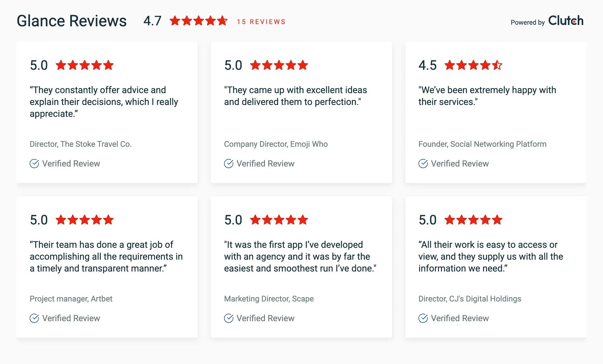Click the half star in 4.5 rating
This screenshot has width=603, height=364.
click(497, 65)
